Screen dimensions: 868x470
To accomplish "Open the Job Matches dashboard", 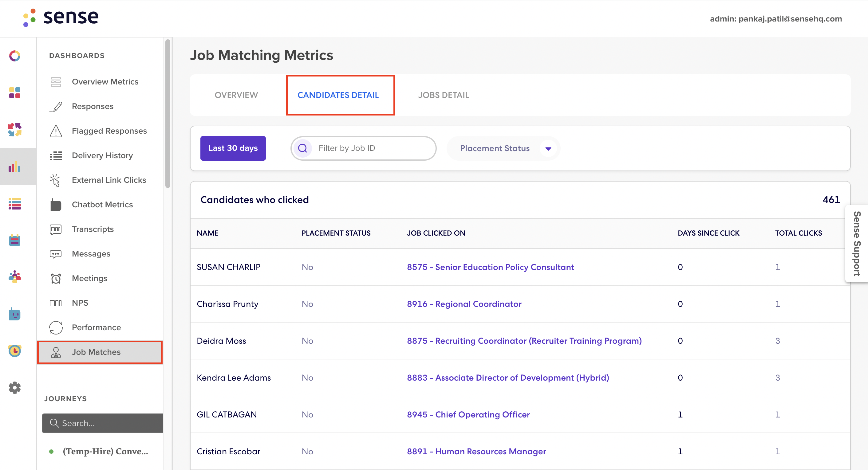I will 100,352.
